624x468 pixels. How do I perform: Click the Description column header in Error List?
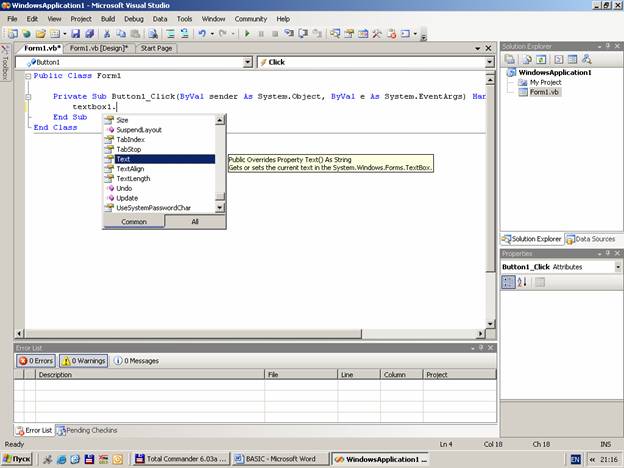point(150,374)
